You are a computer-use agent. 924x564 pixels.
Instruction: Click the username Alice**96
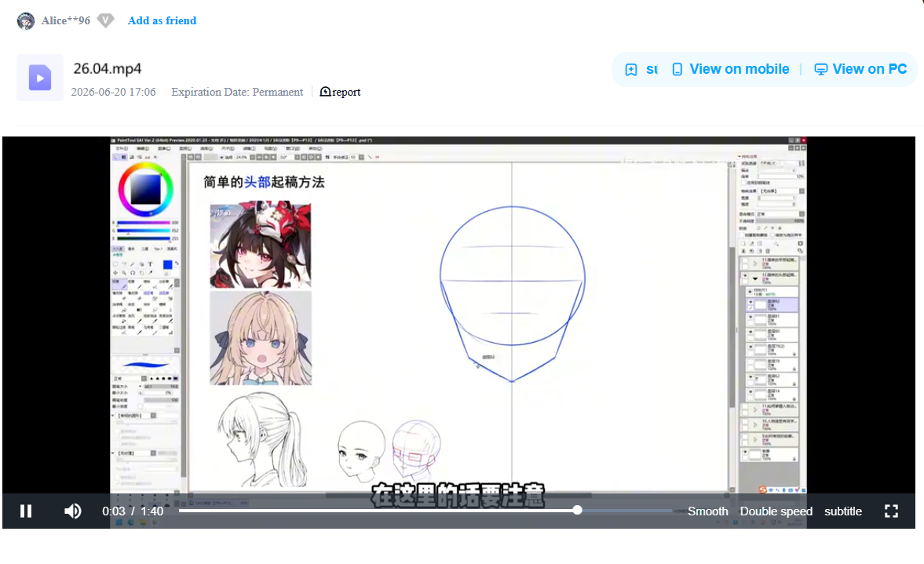65,20
